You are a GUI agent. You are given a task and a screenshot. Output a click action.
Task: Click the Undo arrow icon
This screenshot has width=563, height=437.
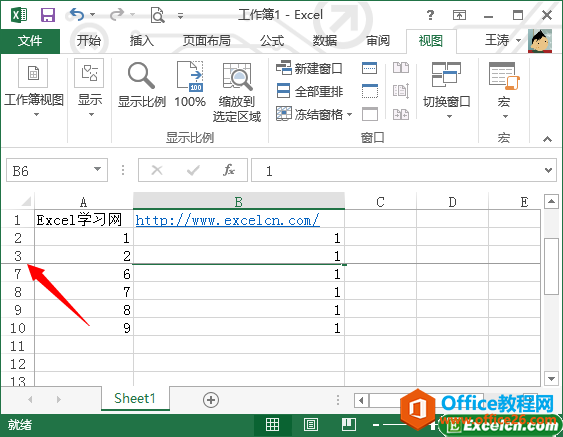[77, 15]
